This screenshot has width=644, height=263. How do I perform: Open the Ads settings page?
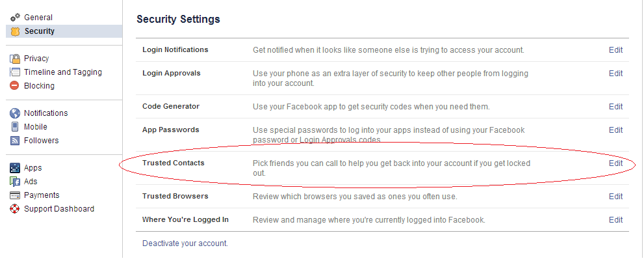(31, 182)
